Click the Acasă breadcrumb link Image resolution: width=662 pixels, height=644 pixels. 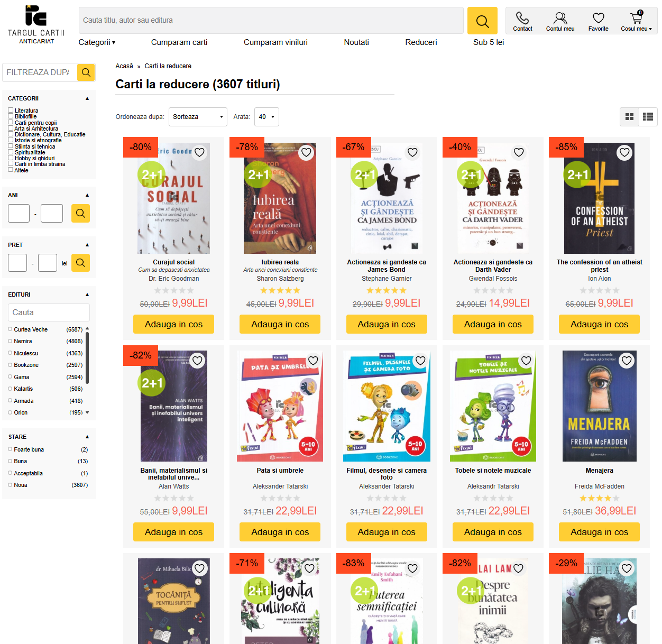(x=124, y=66)
